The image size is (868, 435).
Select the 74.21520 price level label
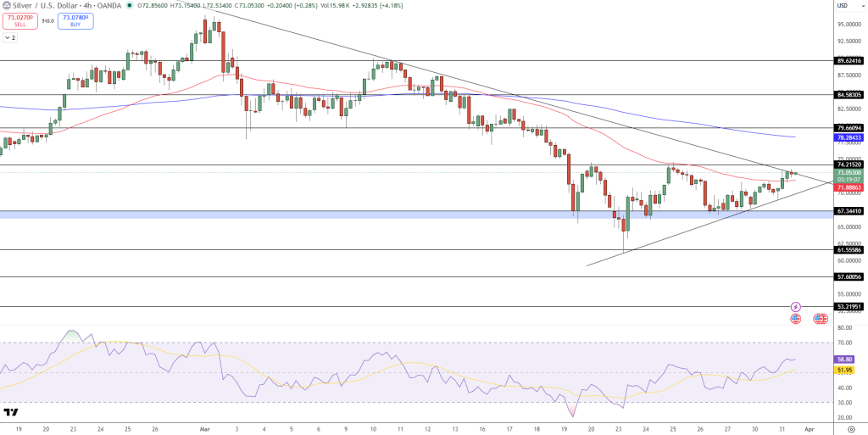click(849, 165)
